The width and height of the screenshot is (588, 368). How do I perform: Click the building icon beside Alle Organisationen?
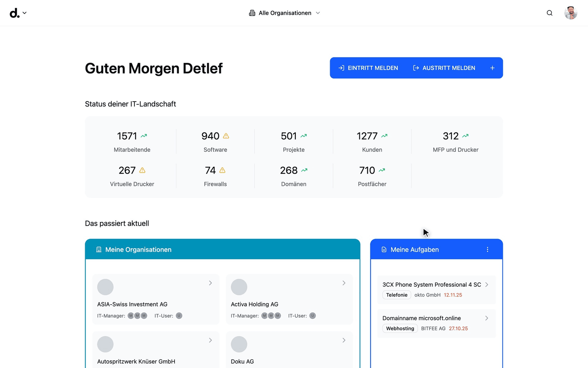click(x=252, y=13)
